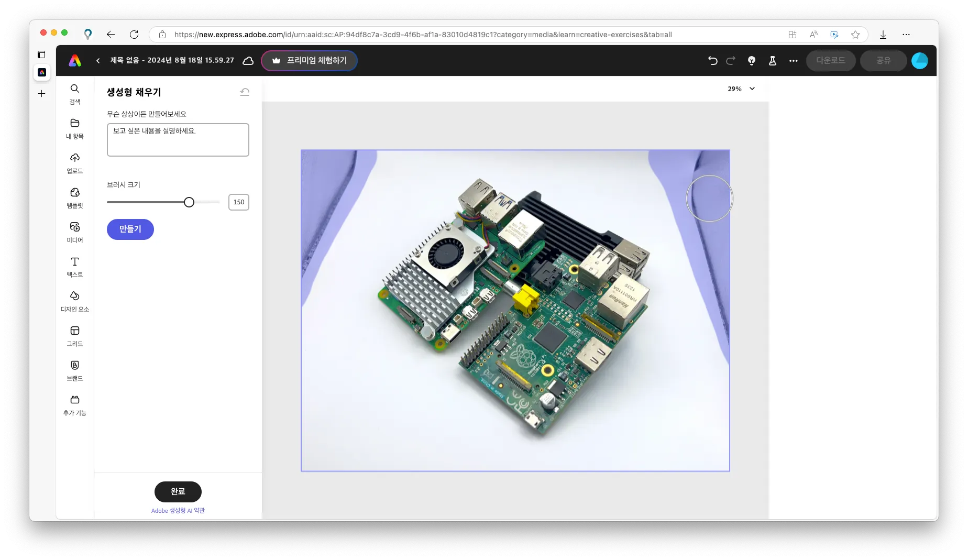Expand the 29% zoom level dropdown
The height and width of the screenshot is (560, 968).
pyautogui.click(x=741, y=89)
